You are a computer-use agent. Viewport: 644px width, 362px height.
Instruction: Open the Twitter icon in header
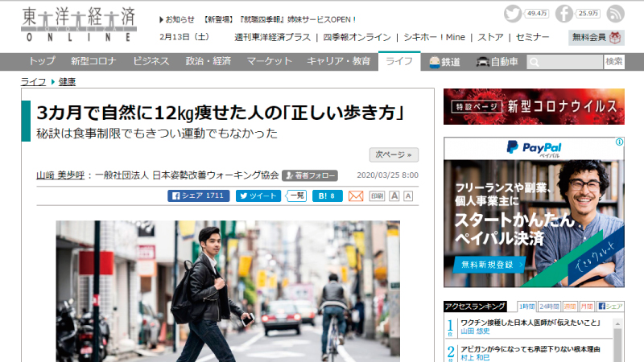coord(514,14)
